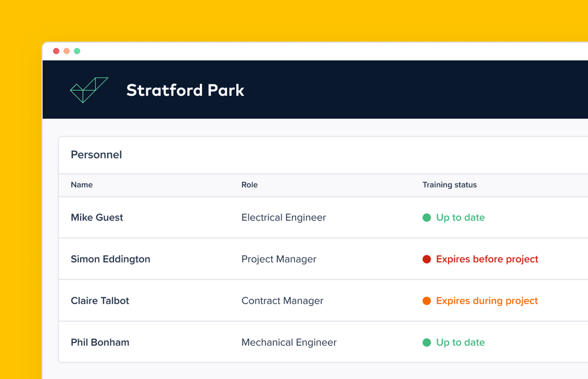Open the Stratford Park project title
This screenshot has width=588, height=379.
[185, 90]
